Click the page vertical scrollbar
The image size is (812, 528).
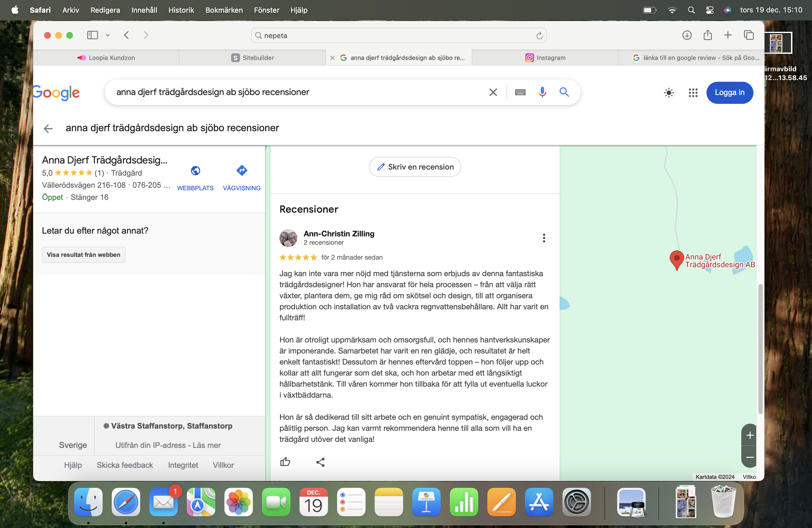click(x=760, y=349)
